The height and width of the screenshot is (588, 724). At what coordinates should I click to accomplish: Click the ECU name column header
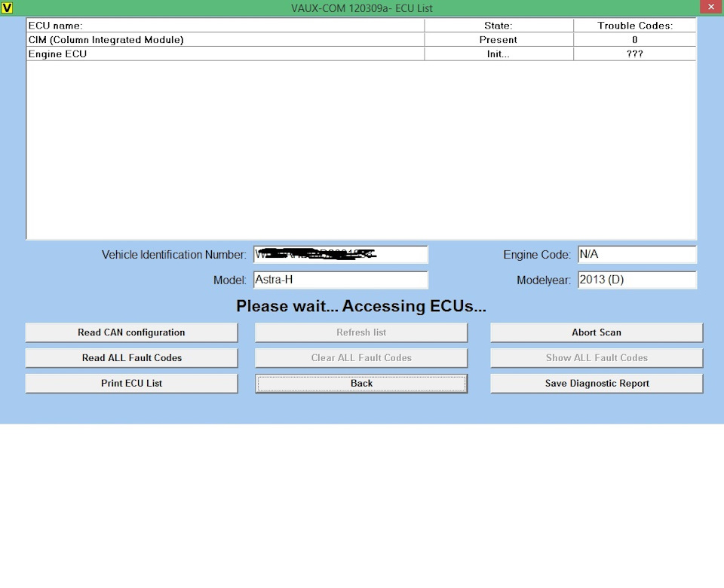pyautogui.click(x=225, y=26)
